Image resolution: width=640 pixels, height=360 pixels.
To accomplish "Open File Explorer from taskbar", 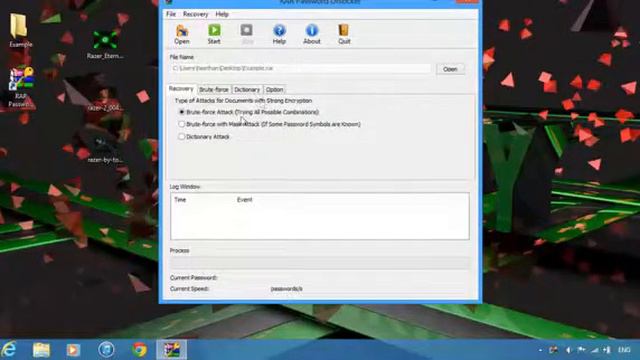I will 41,350.
